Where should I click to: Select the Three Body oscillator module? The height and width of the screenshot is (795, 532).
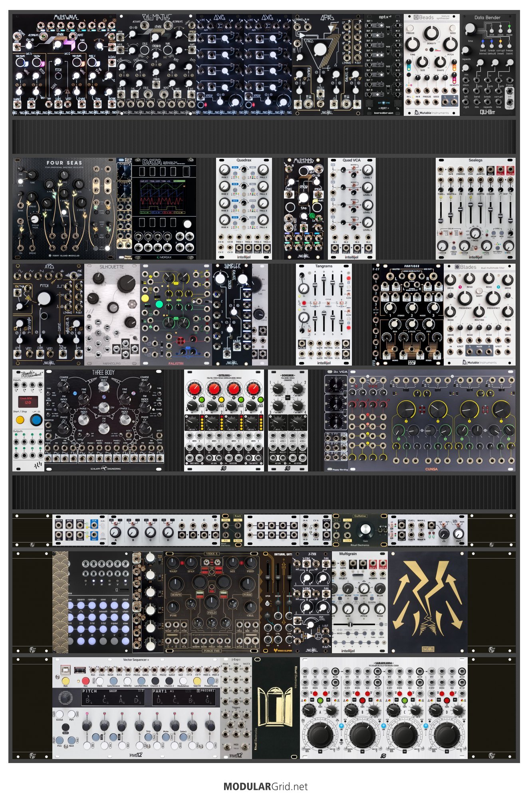tap(104, 420)
